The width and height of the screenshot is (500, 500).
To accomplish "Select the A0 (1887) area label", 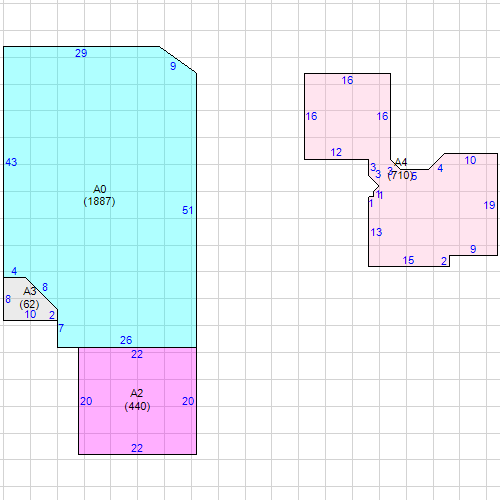I will (x=99, y=195).
